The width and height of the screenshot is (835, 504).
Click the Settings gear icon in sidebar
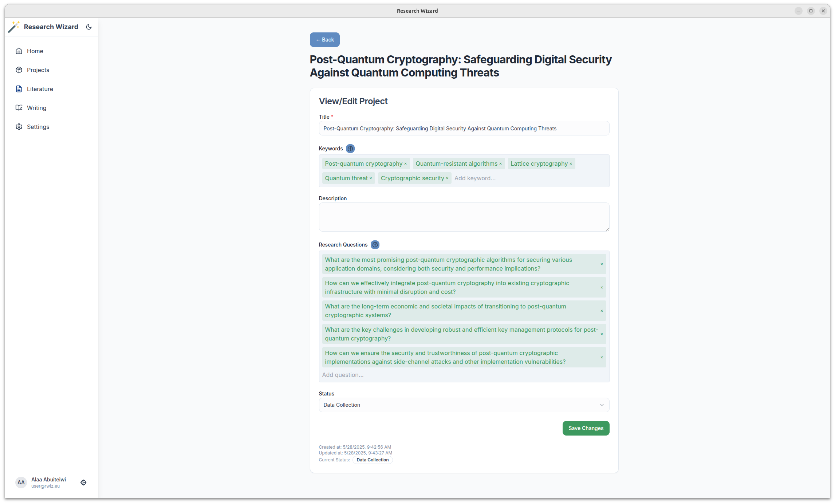tap(19, 127)
